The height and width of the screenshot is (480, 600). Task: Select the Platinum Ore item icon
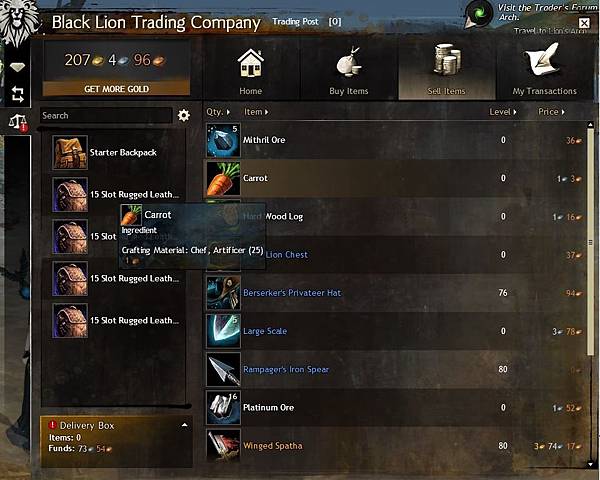click(x=223, y=408)
